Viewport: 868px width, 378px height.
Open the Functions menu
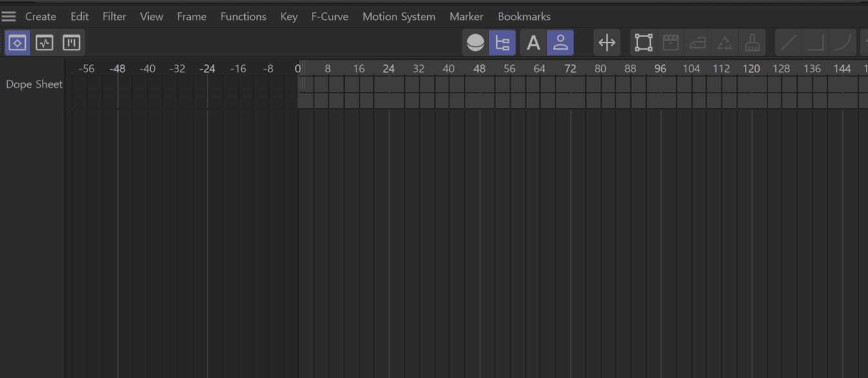pos(243,16)
